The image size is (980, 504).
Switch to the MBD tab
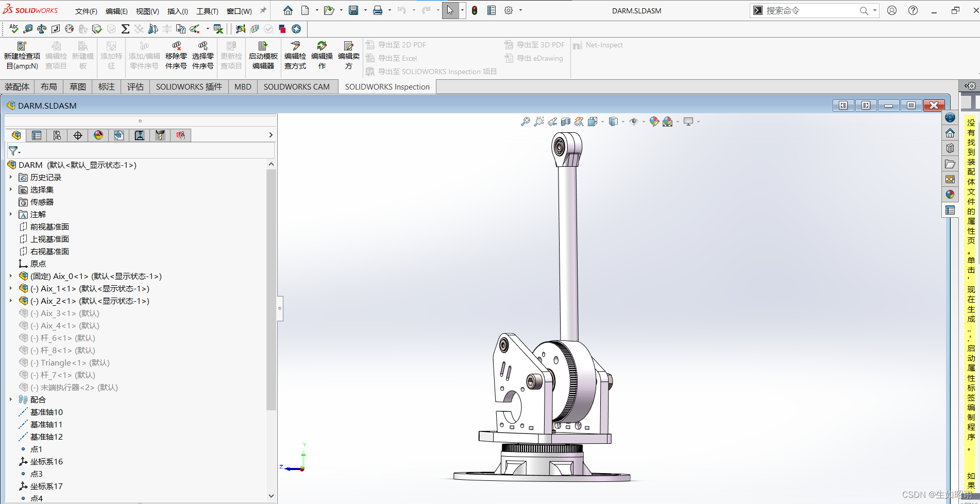243,86
